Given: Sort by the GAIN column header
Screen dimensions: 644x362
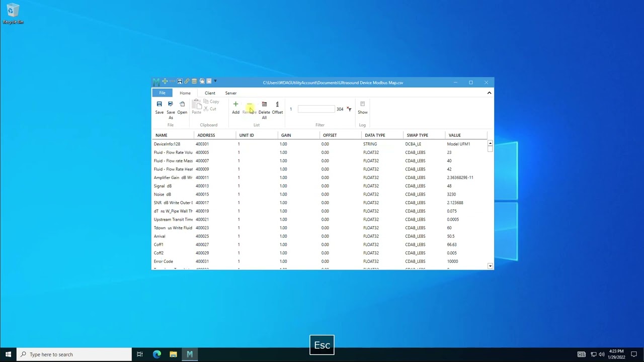Looking at the screenshot, I should click(298, 135).
